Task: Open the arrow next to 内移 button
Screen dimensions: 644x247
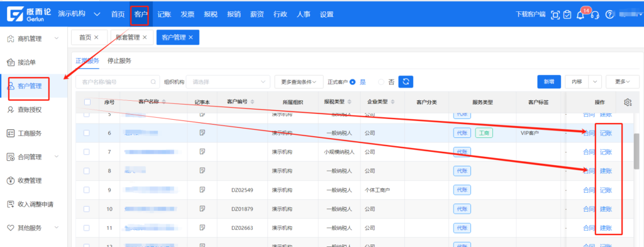Action: [596, 81]
